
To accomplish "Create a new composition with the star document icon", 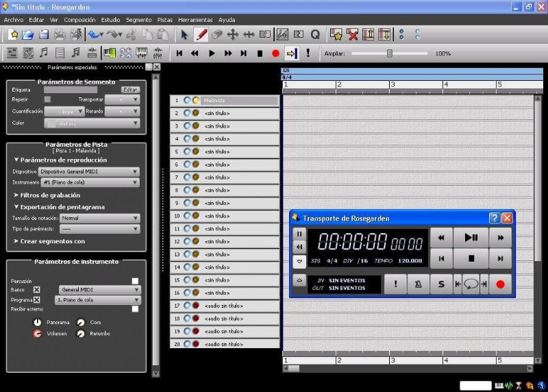I will click(x=14, y=35).
